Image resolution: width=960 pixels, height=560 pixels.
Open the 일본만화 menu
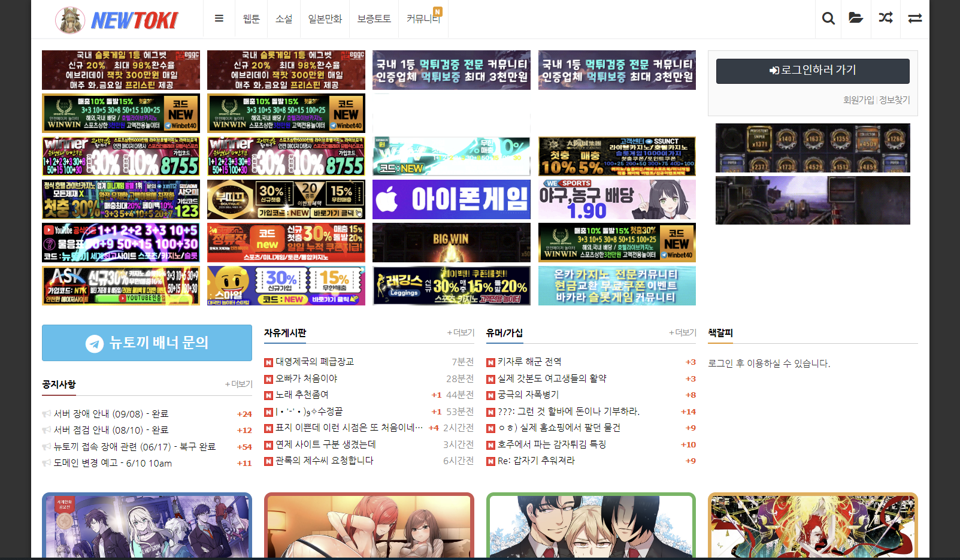325,19
